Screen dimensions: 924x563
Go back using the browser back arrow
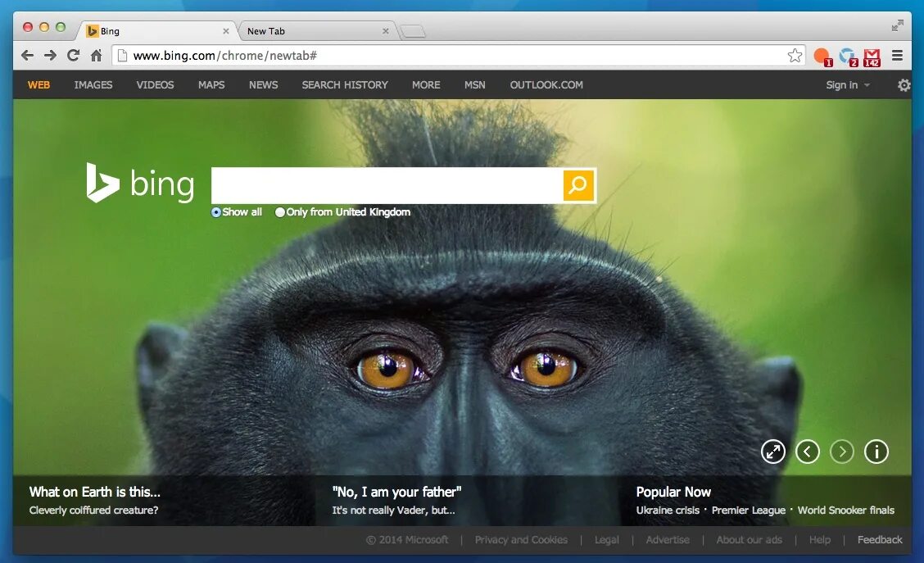pos(27,56)
